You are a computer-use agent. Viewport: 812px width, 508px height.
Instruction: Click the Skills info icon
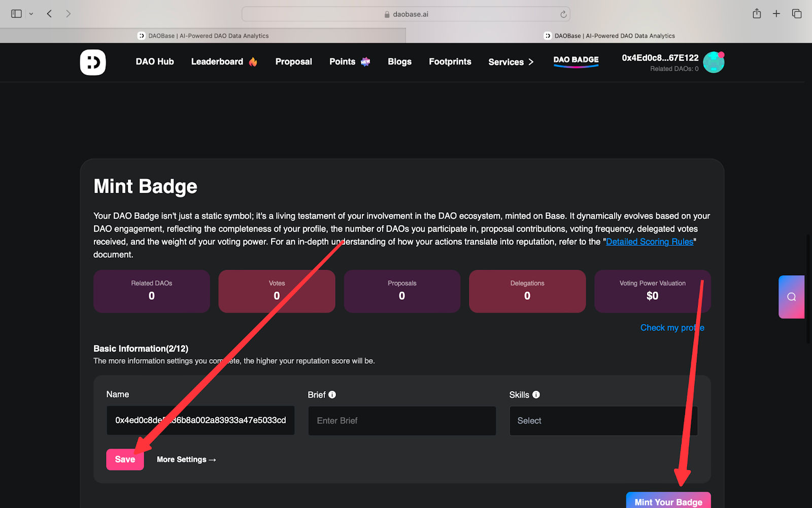click(536, 395)
